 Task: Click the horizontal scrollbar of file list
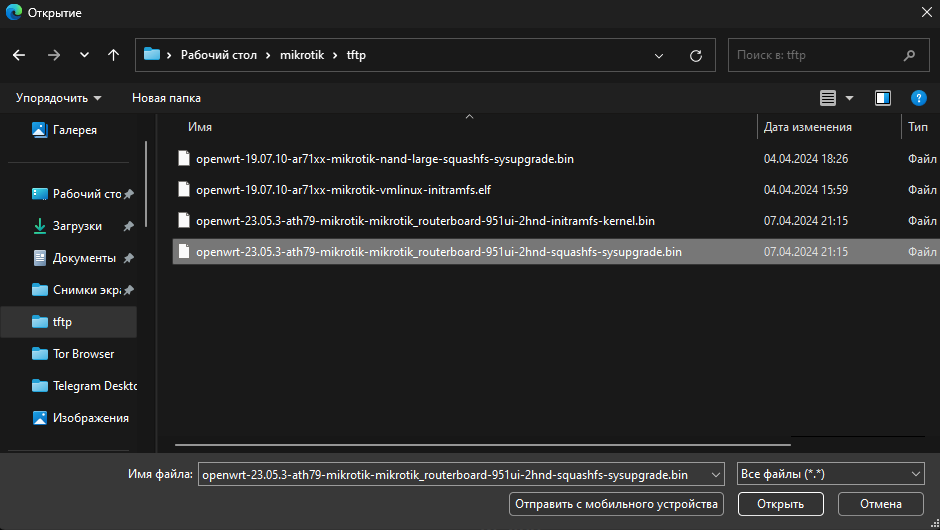coord(483,445)
